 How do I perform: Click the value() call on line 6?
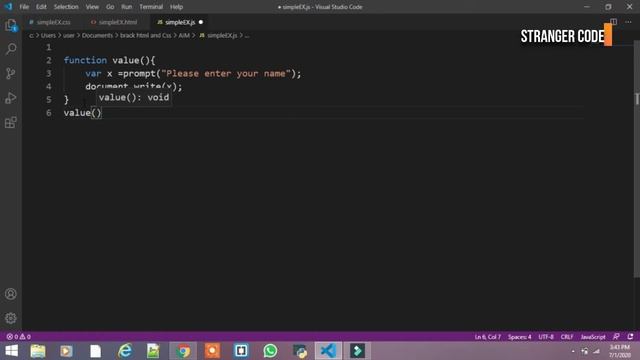point(82,113)
